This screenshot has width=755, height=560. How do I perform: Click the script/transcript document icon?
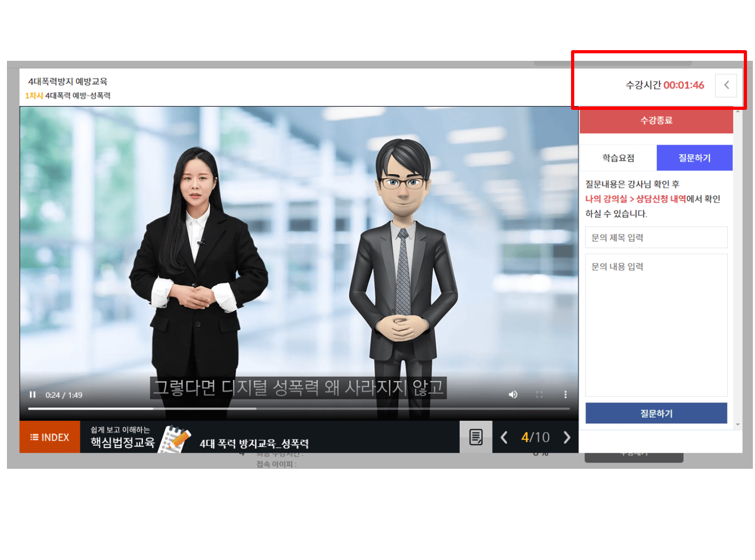click(x=475, y=437)
